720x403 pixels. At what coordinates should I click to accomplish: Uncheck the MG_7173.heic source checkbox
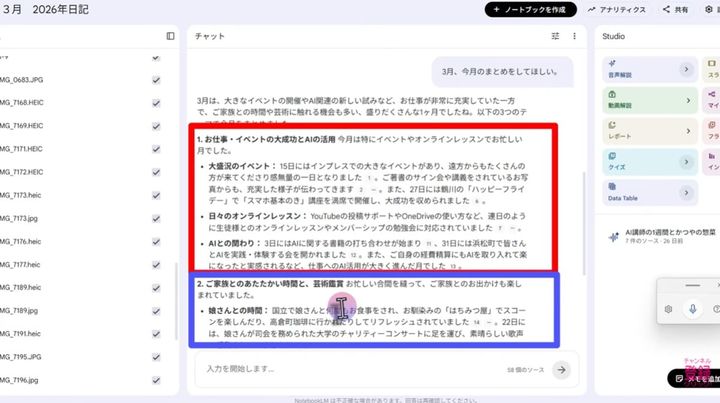[156, 195]
